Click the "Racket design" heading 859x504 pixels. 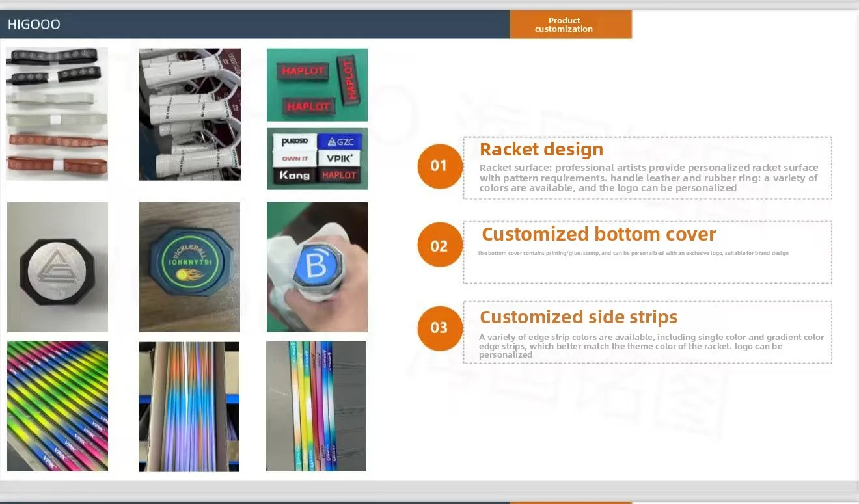[541, 150]
